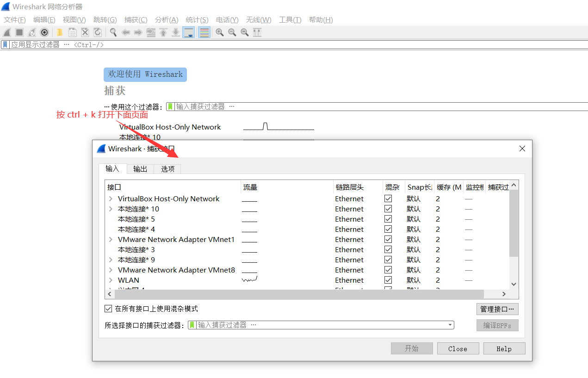Click the reload capture file icon
Image resolution: width=588 pixels, height=378 pixels.
[98, 32]
